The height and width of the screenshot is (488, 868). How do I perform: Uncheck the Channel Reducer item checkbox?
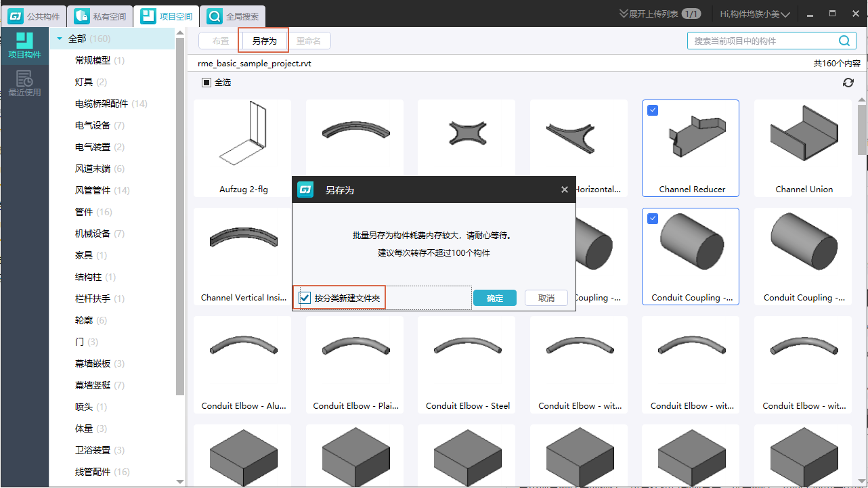(653, 110)
